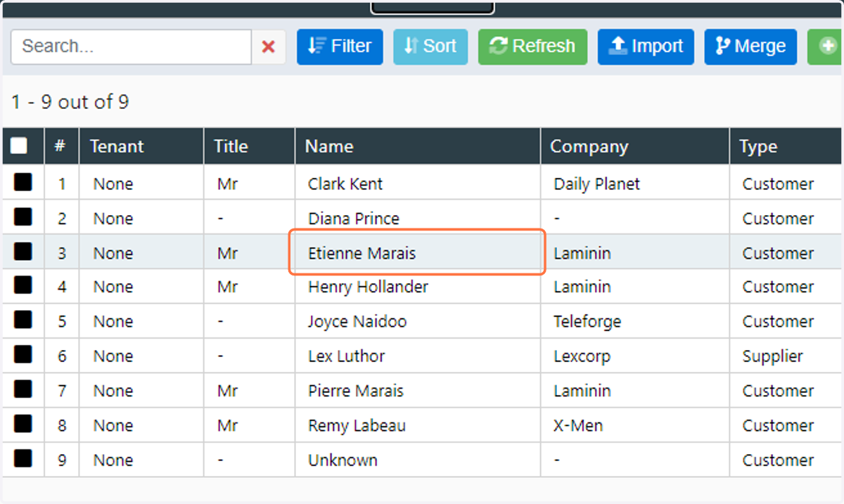Clear search with the red X button
Screen dimensions: 844x504
click(269, 47)
